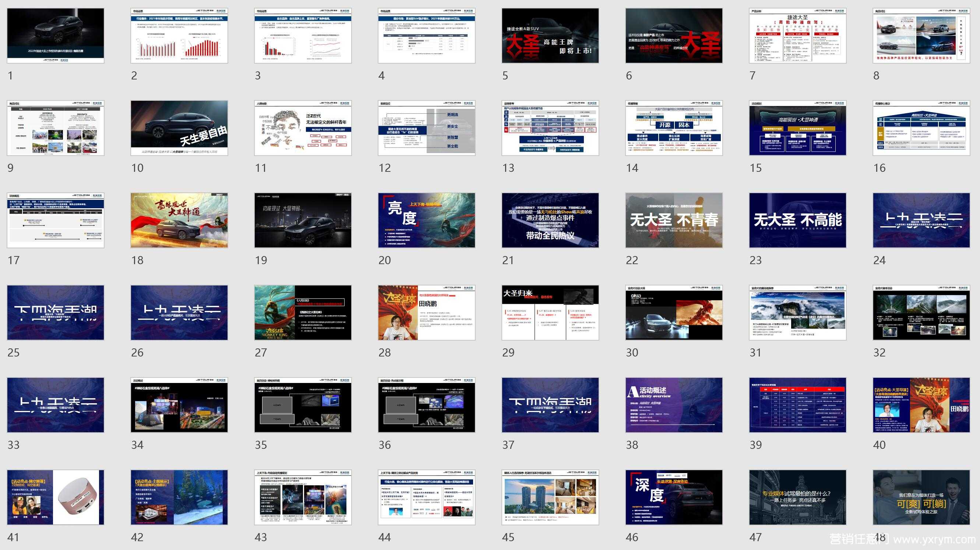Select slide 40 活动亮点 大圣导演 thumbnail
This screenshot has width=980, height=550.
click(921, 405)
